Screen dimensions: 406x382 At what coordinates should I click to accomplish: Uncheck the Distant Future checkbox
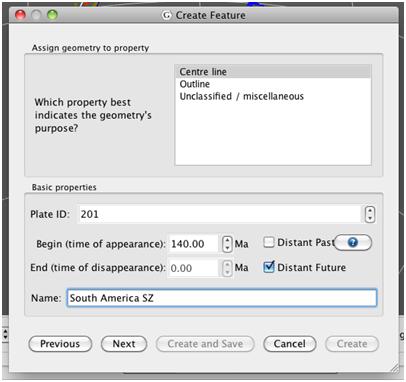click(x=269, y=267)
